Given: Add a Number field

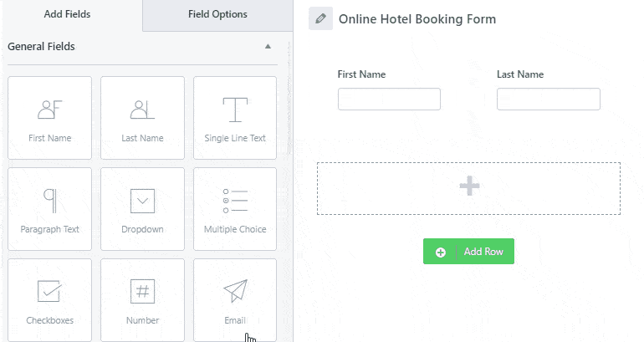Looking at the screenshot, I should pos(142,300).
